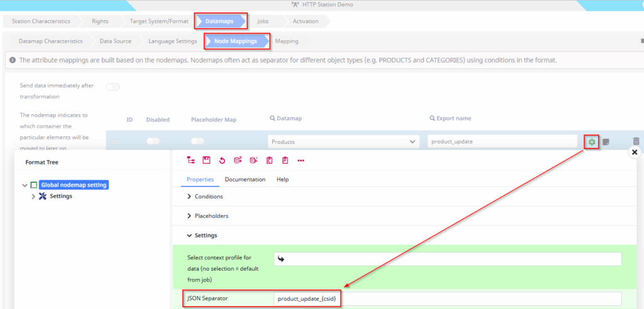This screenshot has height=309, width=644.
Task: Select the Node Mappings sub-step
Action: [237, 41]
